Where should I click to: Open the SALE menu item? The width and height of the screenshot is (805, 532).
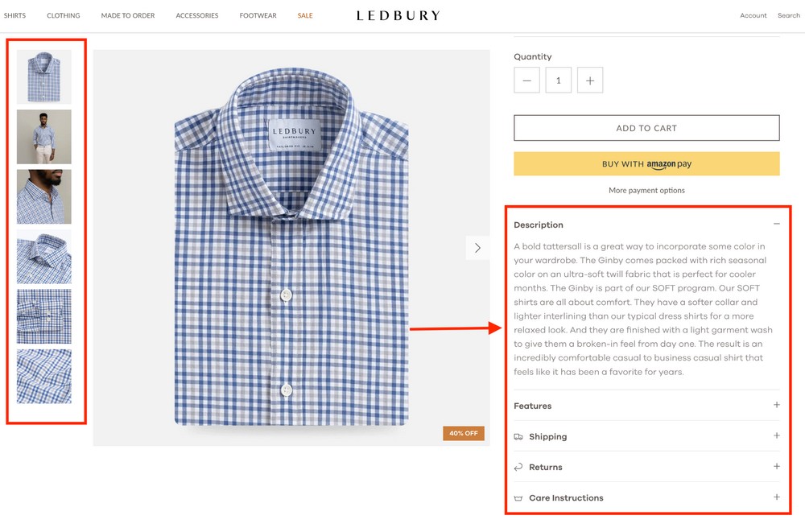(x=305, y=14)
